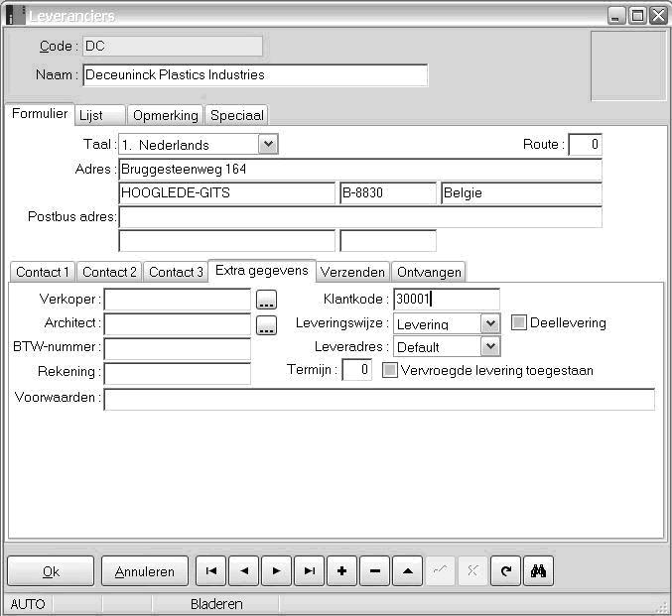The image size is (672, 616).
Task: Open the Ontvangen tab
Action: (x=429, y=272)
